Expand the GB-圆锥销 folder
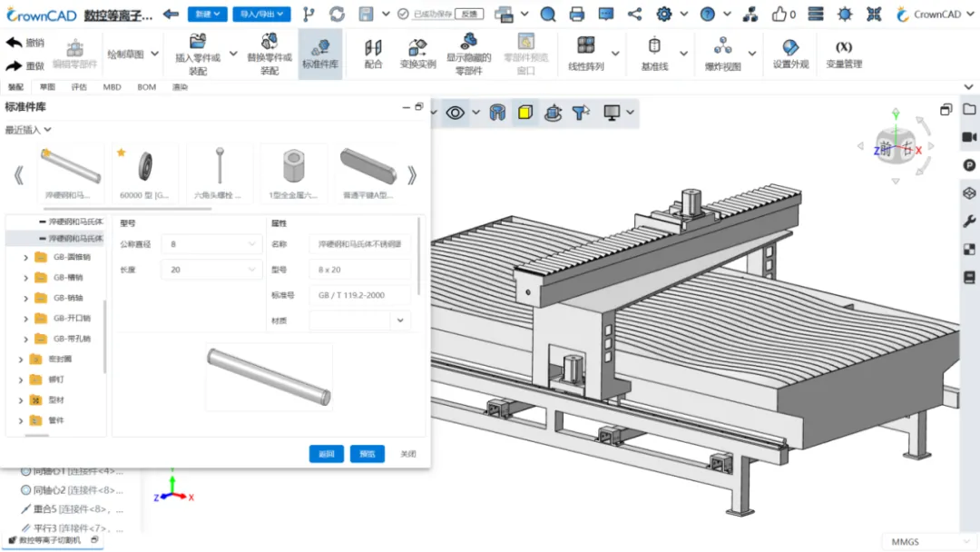 [25, 257]
